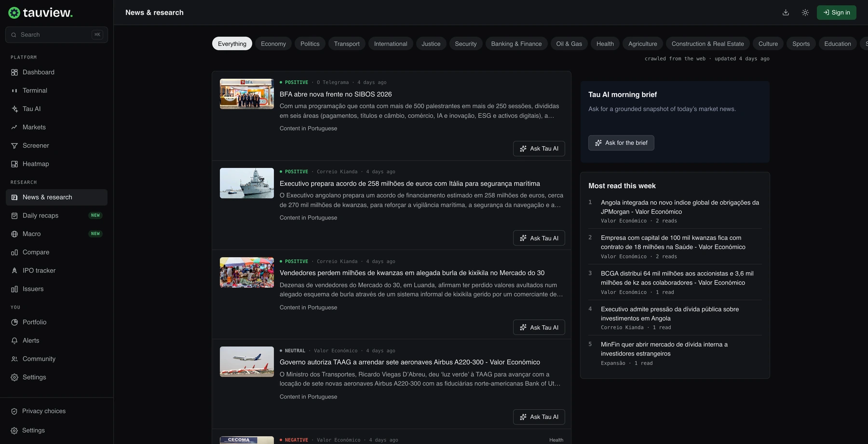Click the download icon in top bar
Screen dimensions: 868x444
786,13
